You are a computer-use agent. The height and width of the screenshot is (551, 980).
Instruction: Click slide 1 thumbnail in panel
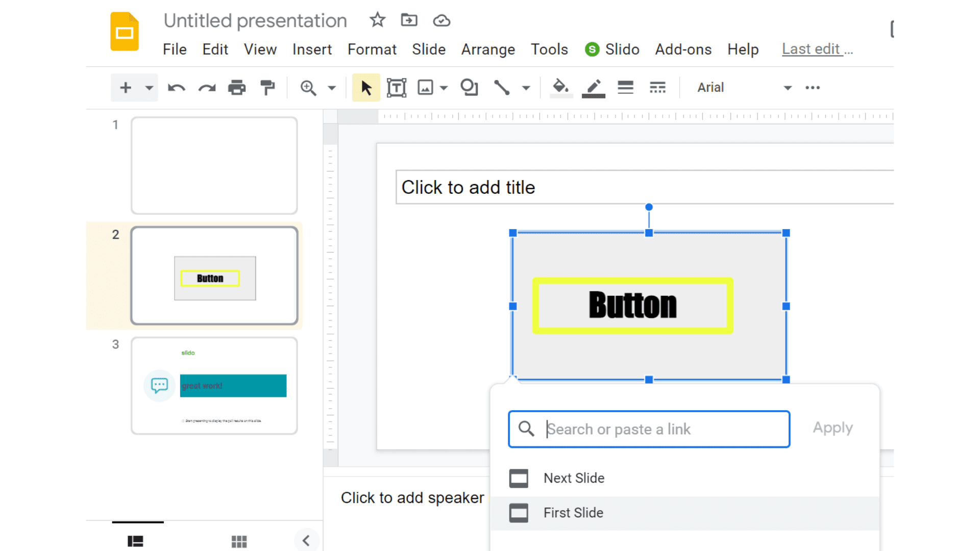point(214,165)
